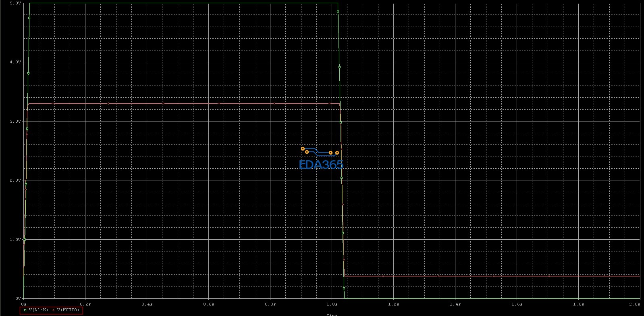The width and height of the screenshot is (644, 316).
Task: Click the red diamond marker beside V(MCUIO)
Action: point(54,310)
